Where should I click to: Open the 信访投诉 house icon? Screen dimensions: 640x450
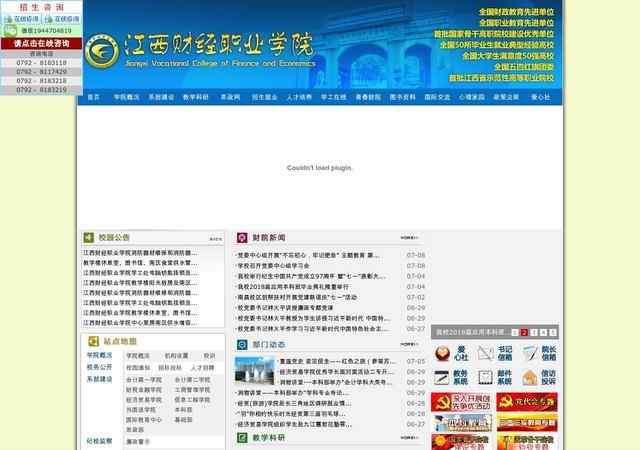(530, 378)
